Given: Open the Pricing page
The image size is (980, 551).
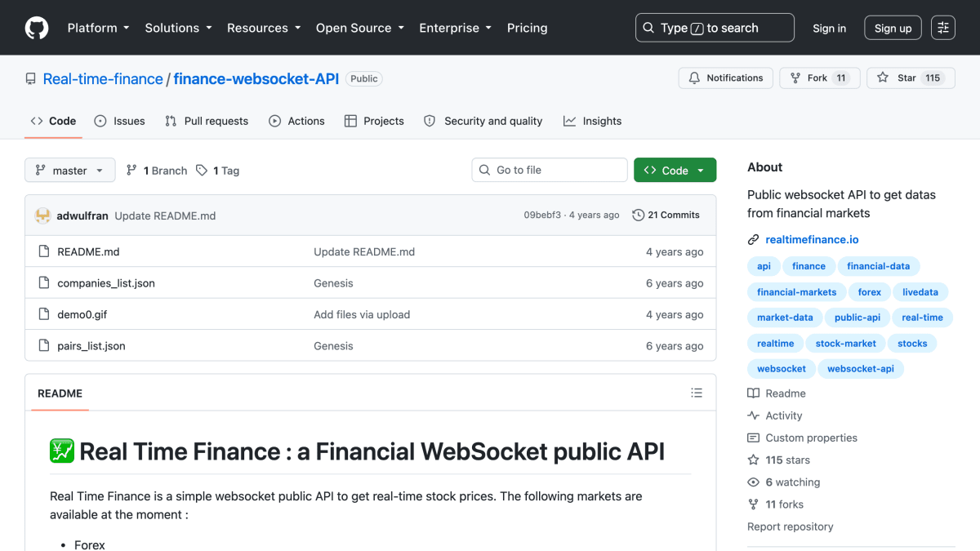Looking at the screenshot, I should pos(528,28).
